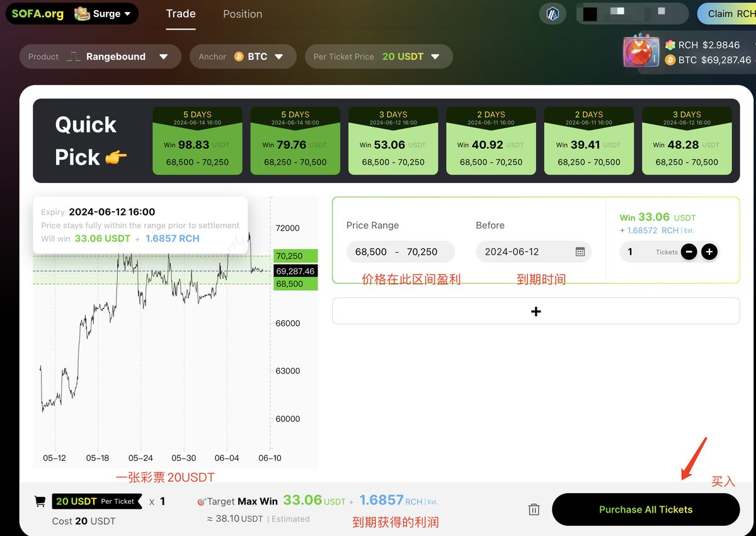Screen dimensions: 756x536
Task: Click the Cost 20 USDT text
Action: [x=84, y=521]
